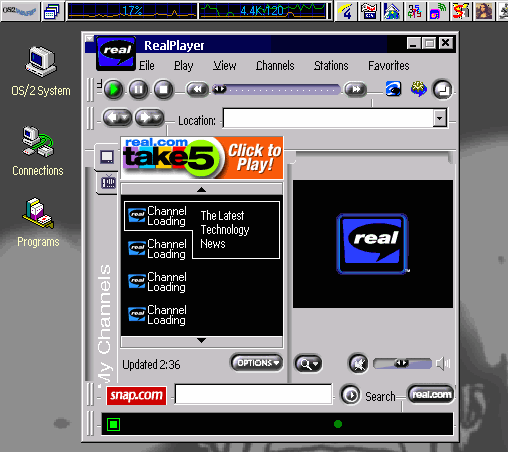The height and width of the screenshot is (452, 508).
Task: Click the OS/2 Warp button in WarpCenter
Action: (x=20, y=11)
